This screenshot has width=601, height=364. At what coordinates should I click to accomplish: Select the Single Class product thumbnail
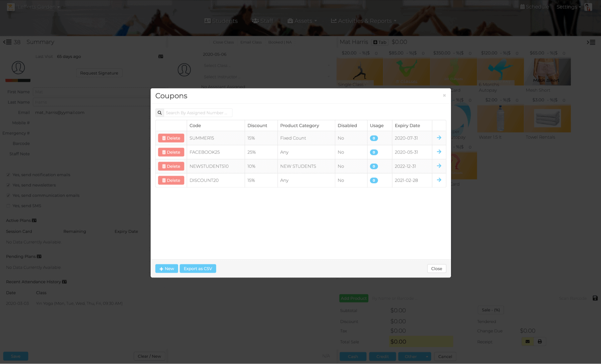pyautogui.click(x=360, y=72)
